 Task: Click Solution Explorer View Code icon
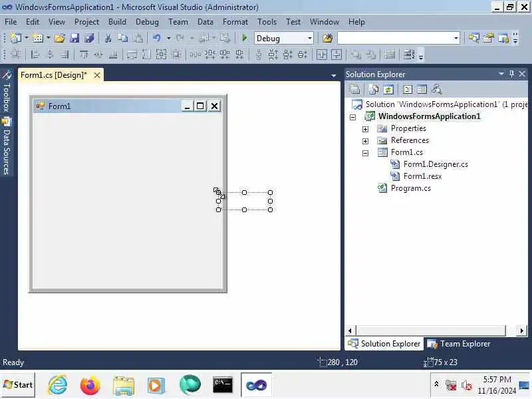(x=408, y=90)
